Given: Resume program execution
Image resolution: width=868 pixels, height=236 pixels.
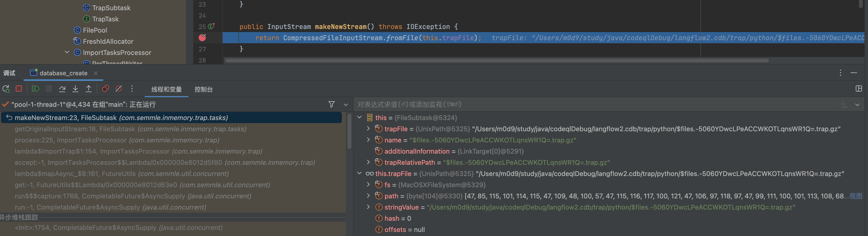Looking at the screenshot, I should pyautogui.click(x=35, y=88).
